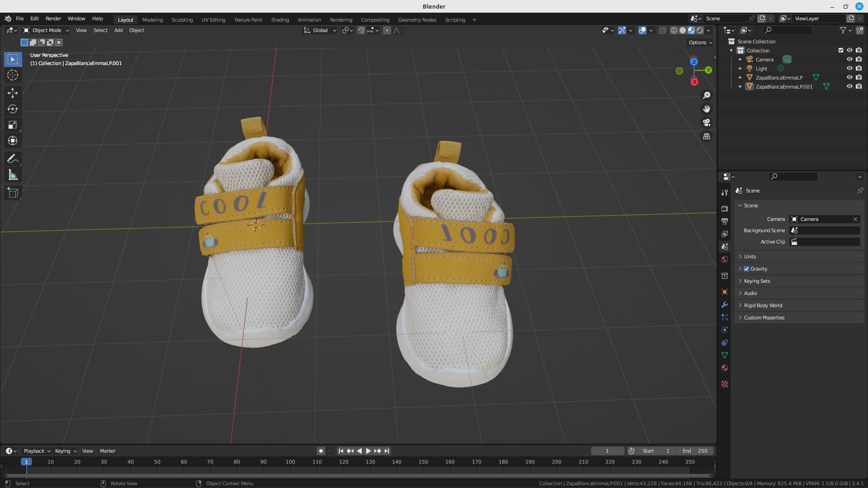
Task: Select the Measure tool
Action: (13, 175)
